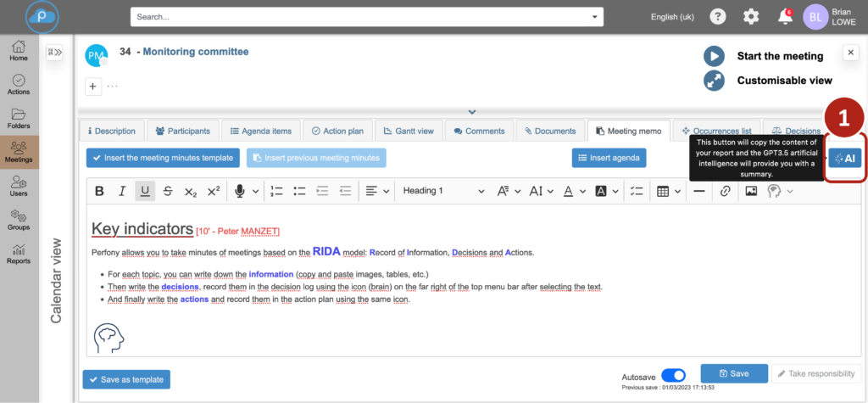This screenshot has width=868, height=403.
Task: Toggle bold formatting in the editor
Action: (99, 191)
